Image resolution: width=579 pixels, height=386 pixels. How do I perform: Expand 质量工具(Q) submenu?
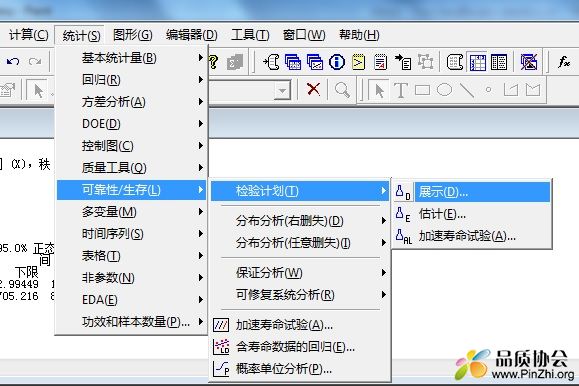coord(132,168)
